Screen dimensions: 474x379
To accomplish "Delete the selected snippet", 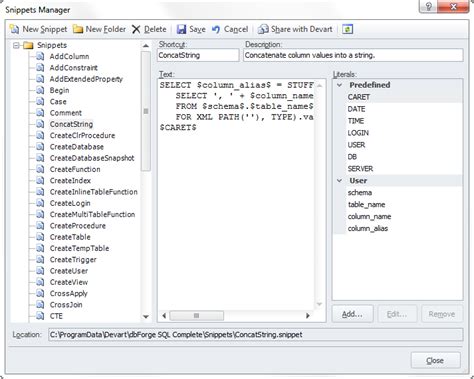I will pos(149,29).
